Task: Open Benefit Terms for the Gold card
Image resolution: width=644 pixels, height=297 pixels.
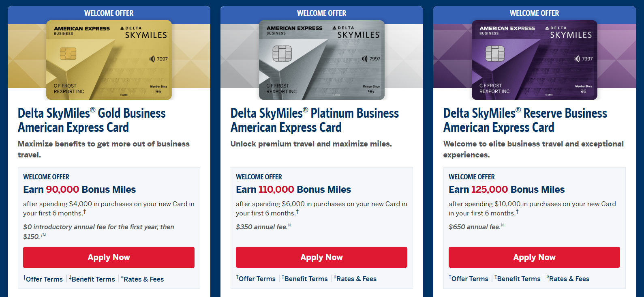Action: 93,279
